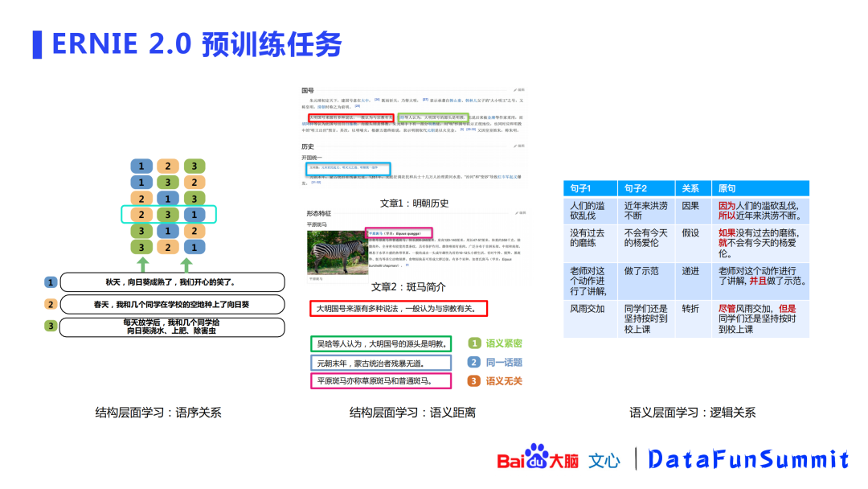This screenshot has height=489, width=868.
Task: Click the caption 文章1：明朝历史
Action: click(x=414, y=203)
